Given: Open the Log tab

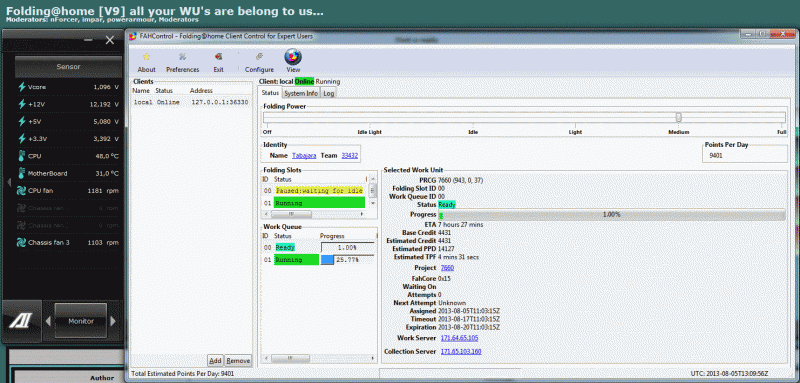Looking at the screenshot, I should (x=329, y=93).
